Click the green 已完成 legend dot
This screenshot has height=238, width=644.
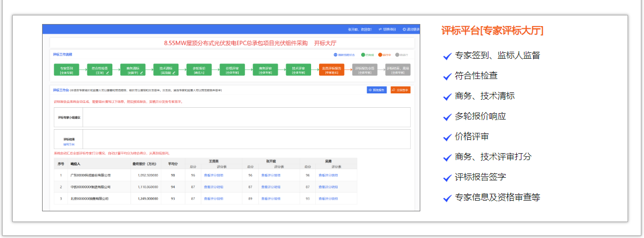point(363,55)
